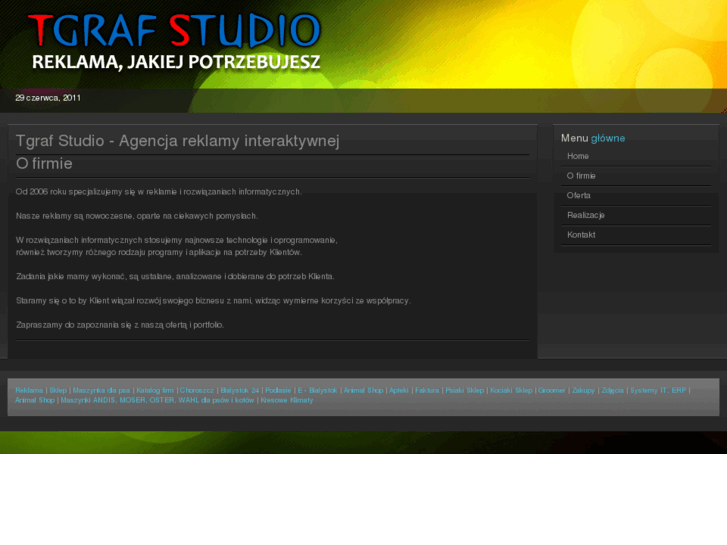Click the Reklama footer link
Image resolution: width=727 pixels, height=545 pixels.
click(x=29, y=390)
